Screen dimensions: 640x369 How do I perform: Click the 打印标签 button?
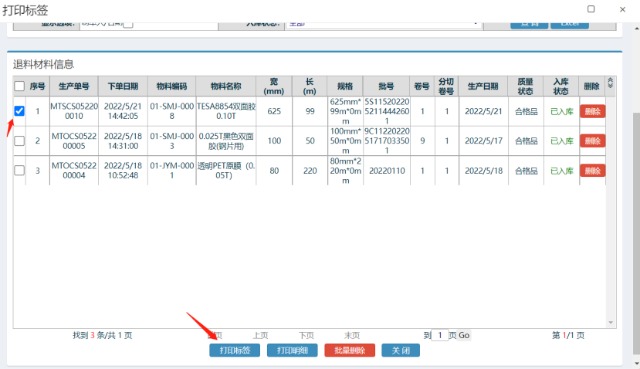click(x=235, y=350)
